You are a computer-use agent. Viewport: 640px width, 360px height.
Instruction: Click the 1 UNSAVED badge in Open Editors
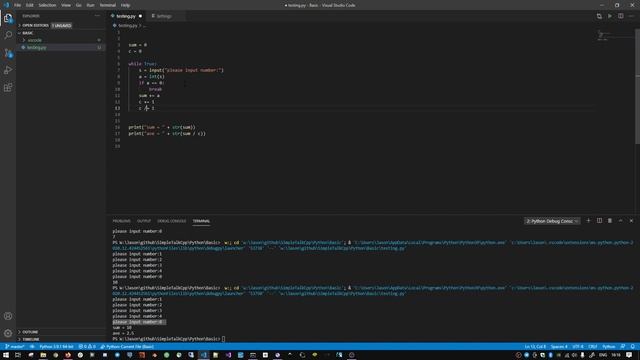point(62,25)
